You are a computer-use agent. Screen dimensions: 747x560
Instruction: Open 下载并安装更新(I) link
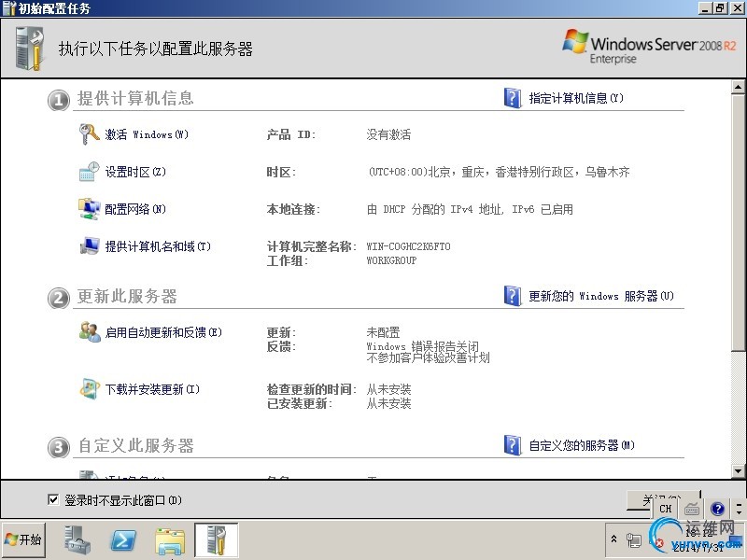(x=152, y=389)
